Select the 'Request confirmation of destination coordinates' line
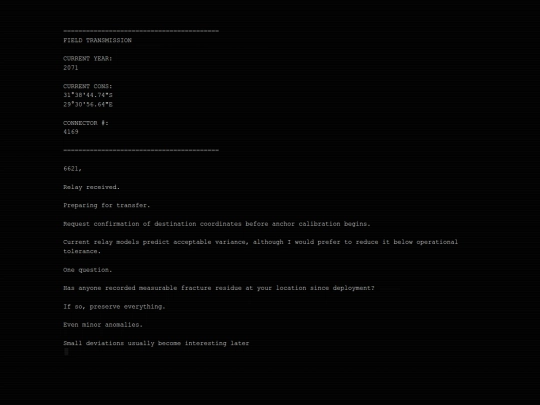Viewport: 540px width, 405px height. coord(217,224)
